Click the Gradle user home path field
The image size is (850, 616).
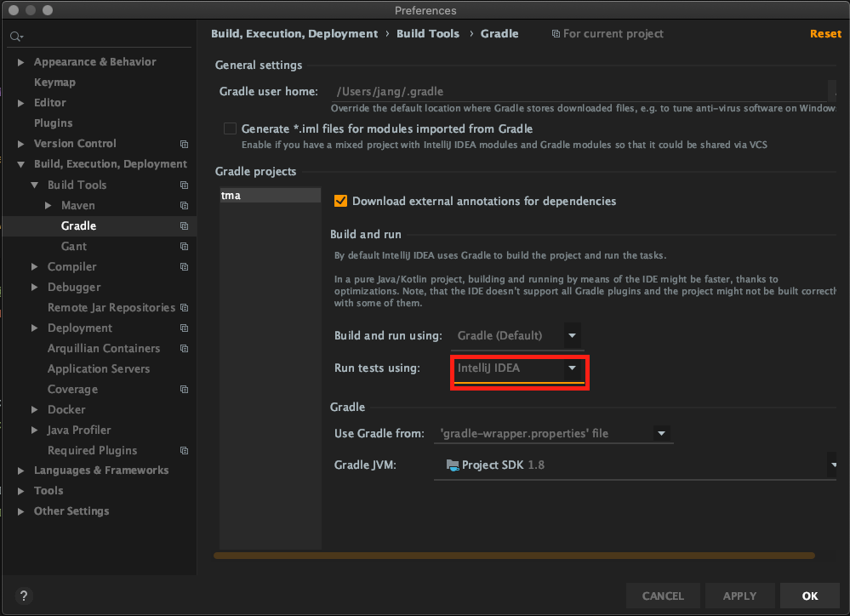(x=579, y=92)
